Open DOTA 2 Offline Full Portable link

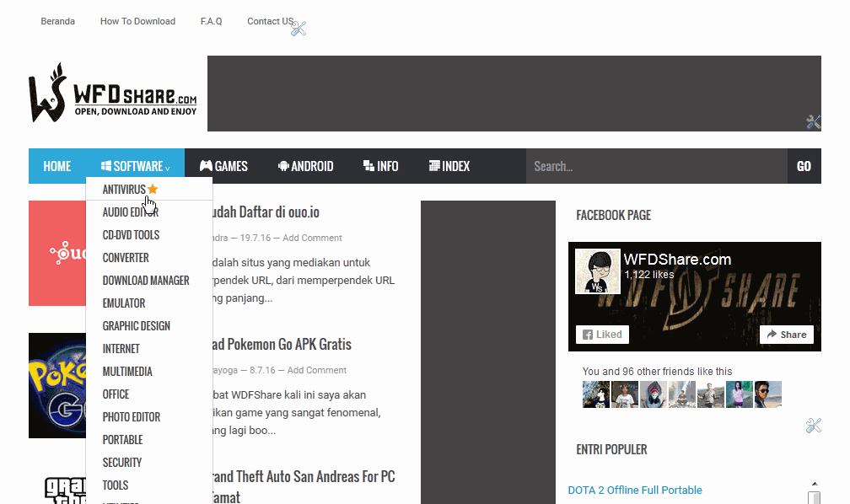[635, 490]
